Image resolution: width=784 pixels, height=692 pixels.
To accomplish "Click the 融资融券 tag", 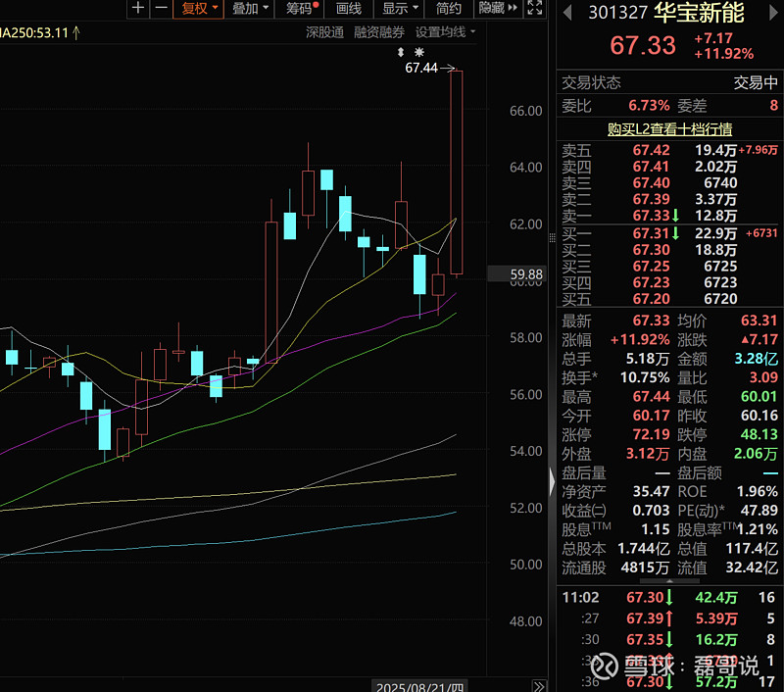I will 379,32.
